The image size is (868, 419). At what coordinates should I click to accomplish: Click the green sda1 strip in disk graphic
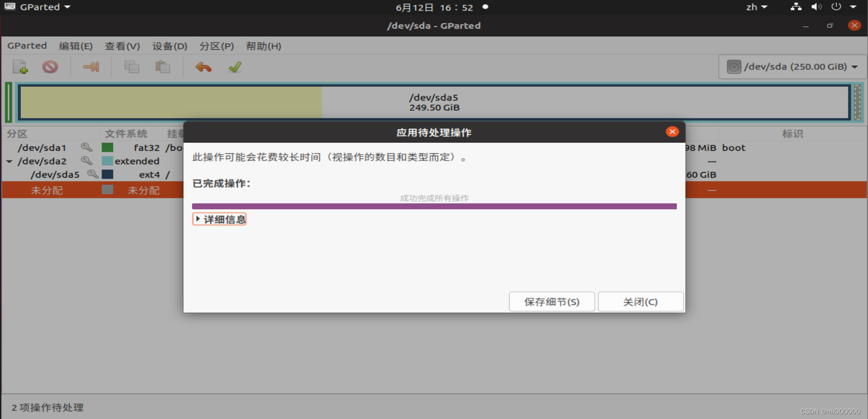(x=9, y=102)
